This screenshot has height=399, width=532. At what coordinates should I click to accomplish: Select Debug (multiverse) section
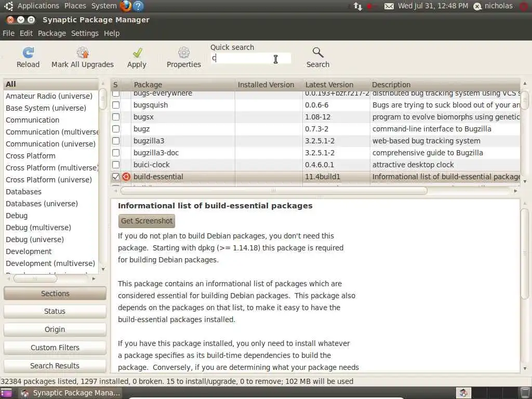pyautogui.click(x=51, y=228)
